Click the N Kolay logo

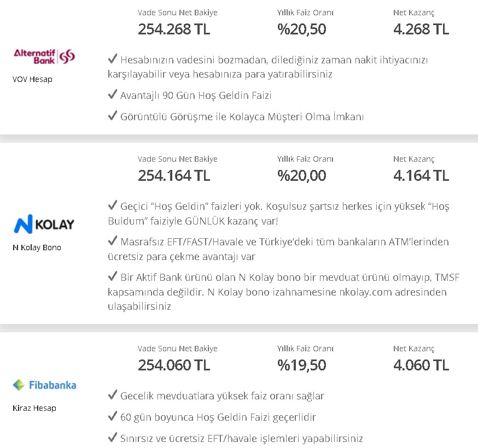click(44, 224)
